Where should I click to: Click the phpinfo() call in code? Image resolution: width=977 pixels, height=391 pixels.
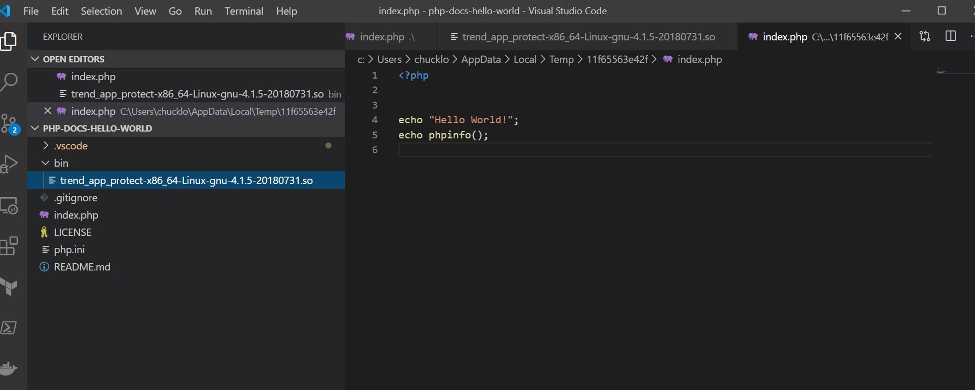coord(456,135)
